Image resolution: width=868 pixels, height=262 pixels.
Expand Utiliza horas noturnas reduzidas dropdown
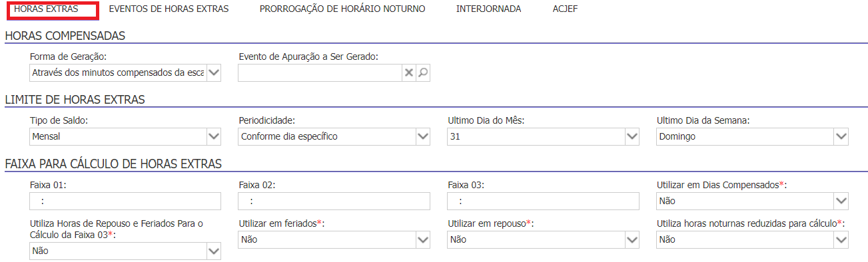[x=753, y=239]
